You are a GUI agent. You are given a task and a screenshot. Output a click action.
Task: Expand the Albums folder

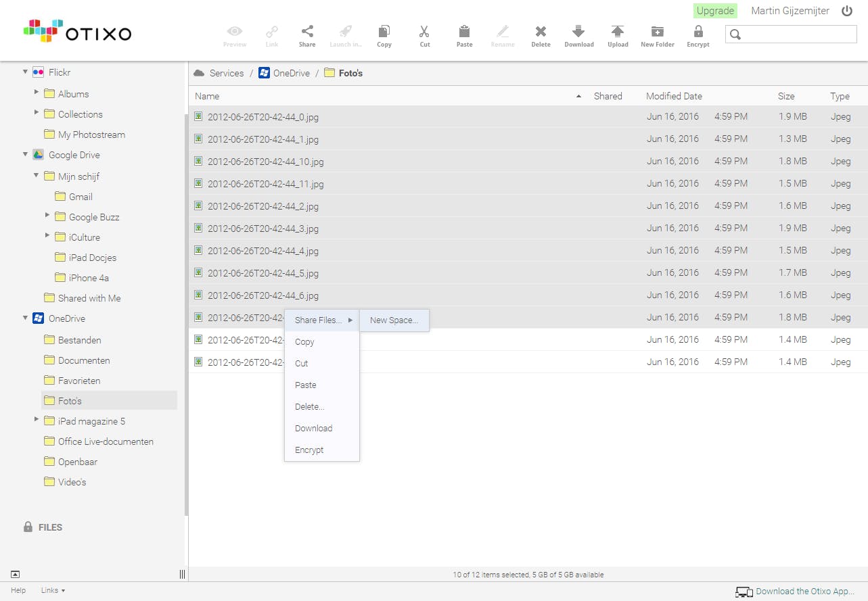tap(37, 93)
